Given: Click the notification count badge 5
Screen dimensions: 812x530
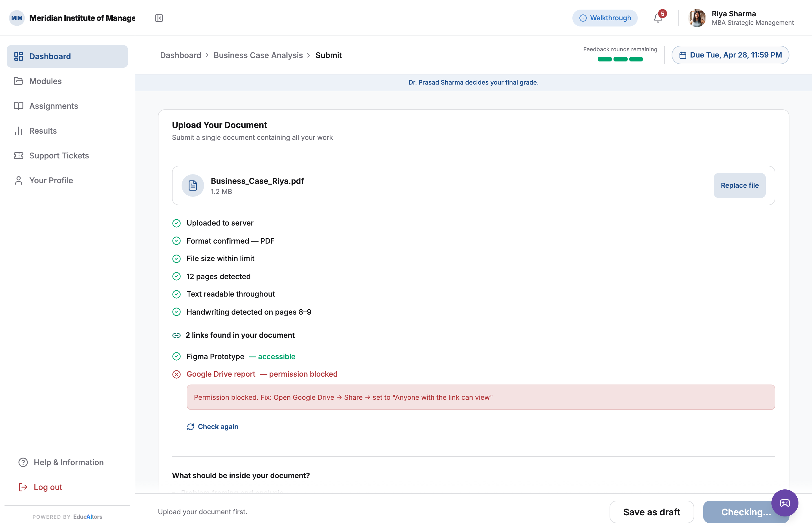Looking at the screenshot, I should [663, 14].
